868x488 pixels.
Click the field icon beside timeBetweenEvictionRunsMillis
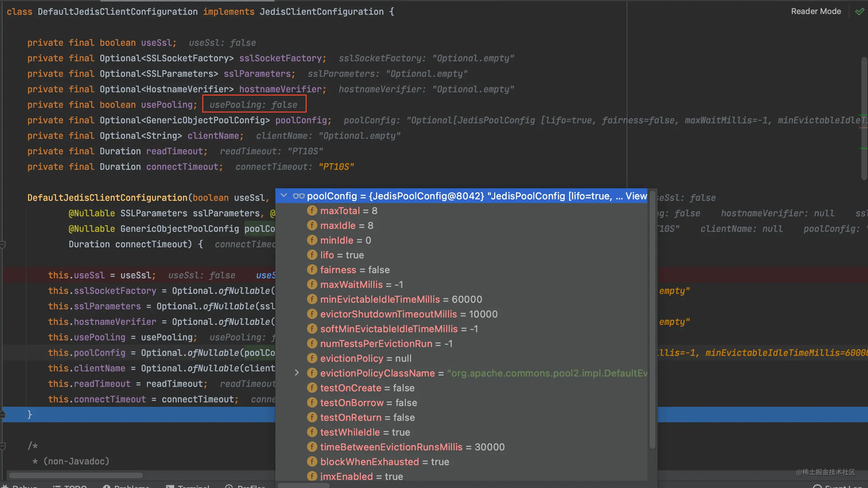pos(312,447)
